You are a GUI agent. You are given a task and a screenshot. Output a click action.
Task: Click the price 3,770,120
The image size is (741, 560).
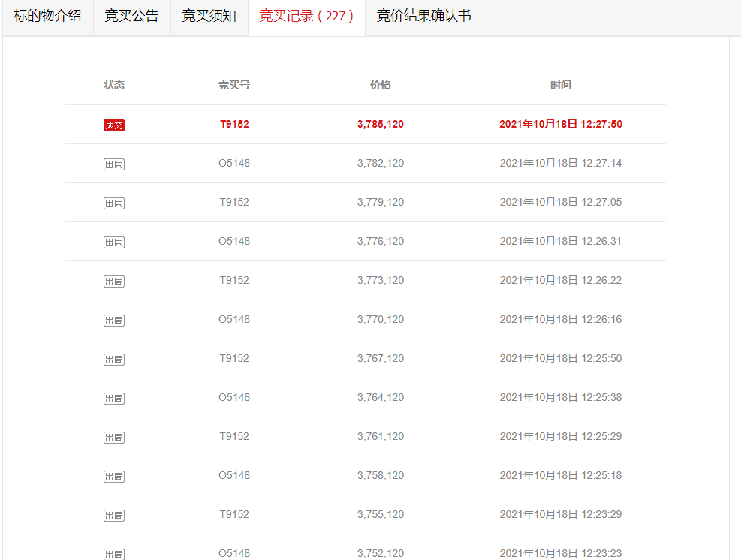pyautogui.click(x=381, y=320)
